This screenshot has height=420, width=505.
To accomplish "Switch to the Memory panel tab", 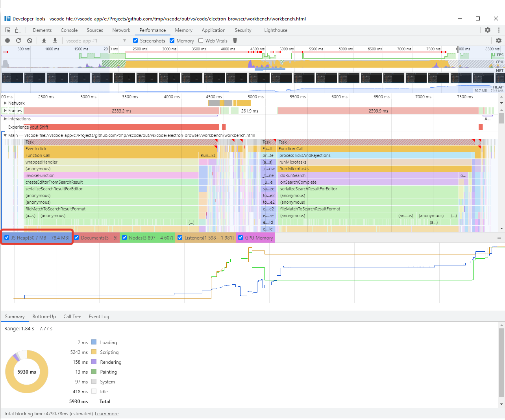I will click(184, 30).
